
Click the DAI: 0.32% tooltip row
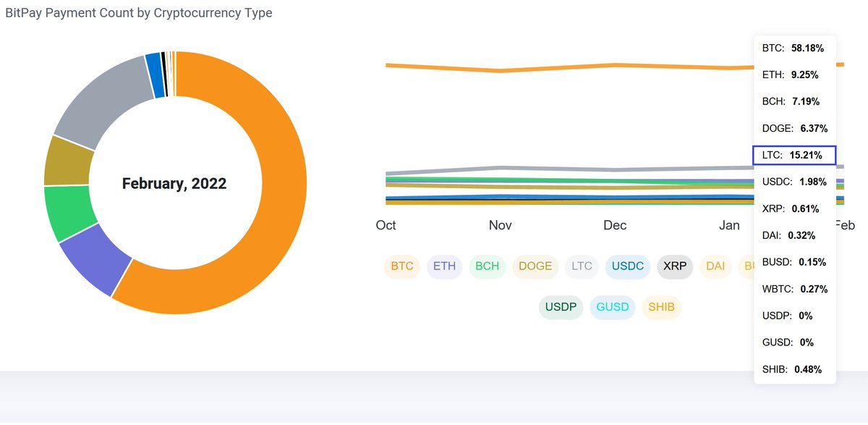789,235
